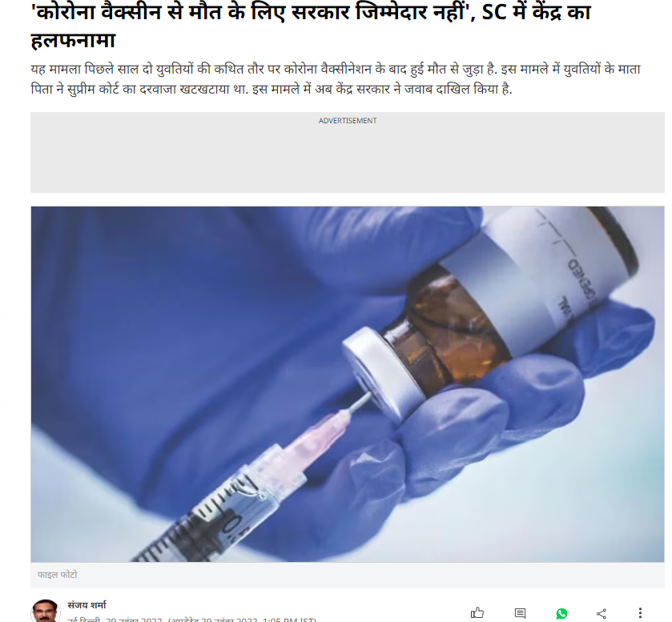Image resolution: width=672 pixels, height=622 pixels.
Task: Click the publication date line below author
Action: coord(192,620)
